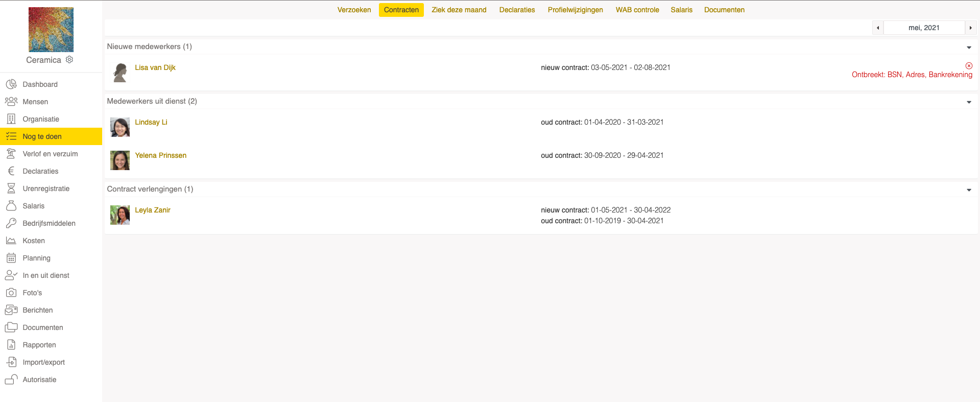Image resolution: width=980 pixels, height=402 pixels.
Task: Click the Verlof en verzuim beach icon
Action: click(11, 154)
